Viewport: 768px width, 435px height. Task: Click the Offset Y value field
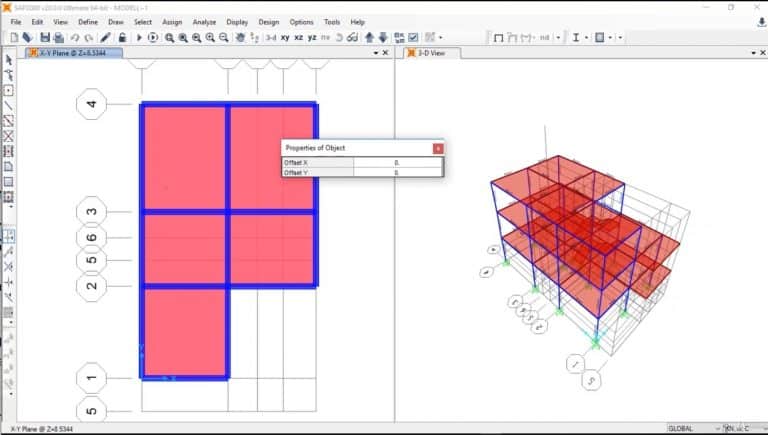tap(397, 173)
